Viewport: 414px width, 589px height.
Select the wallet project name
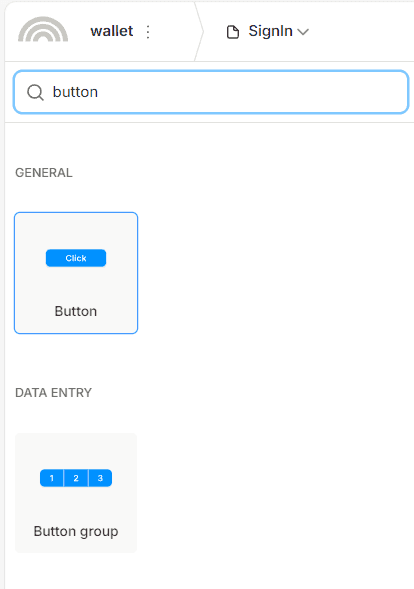[112, 31]
